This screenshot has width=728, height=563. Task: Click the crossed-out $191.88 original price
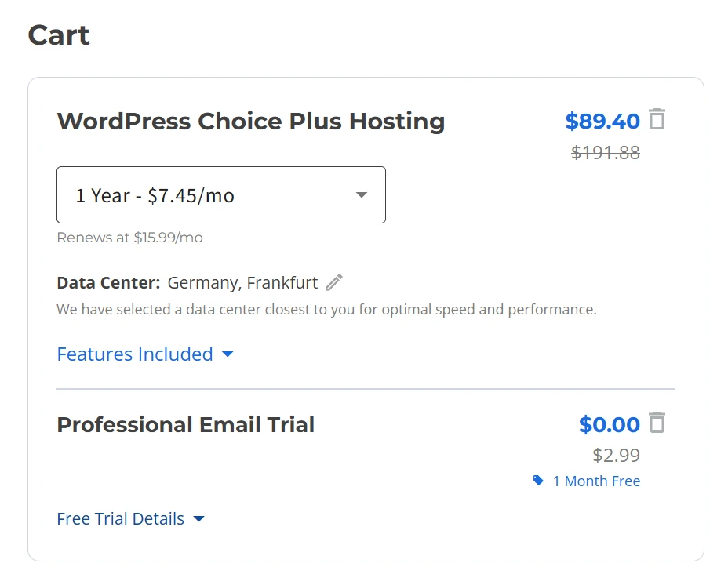point(606,153)
